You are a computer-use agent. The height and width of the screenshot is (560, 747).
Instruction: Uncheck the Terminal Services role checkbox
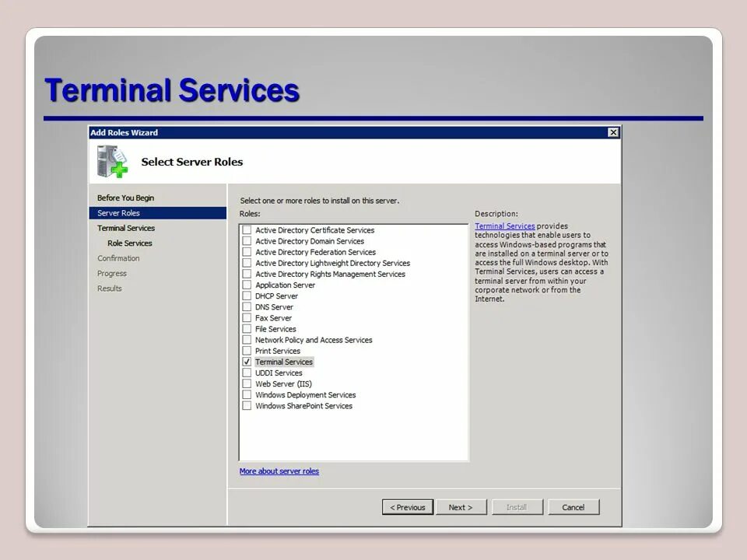(247, 362)
